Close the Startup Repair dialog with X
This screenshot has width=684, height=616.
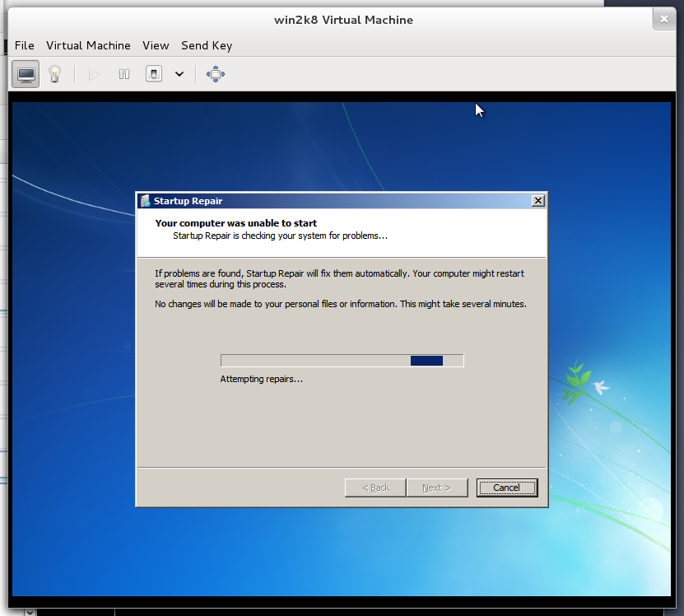pyautogui.click(x=537, y=201)
